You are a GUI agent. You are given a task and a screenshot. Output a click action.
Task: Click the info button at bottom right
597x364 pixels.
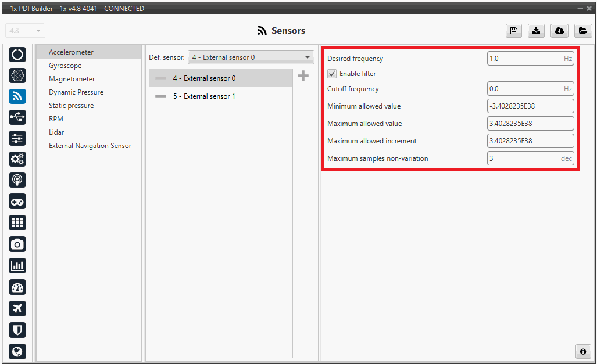click(582, 351)
